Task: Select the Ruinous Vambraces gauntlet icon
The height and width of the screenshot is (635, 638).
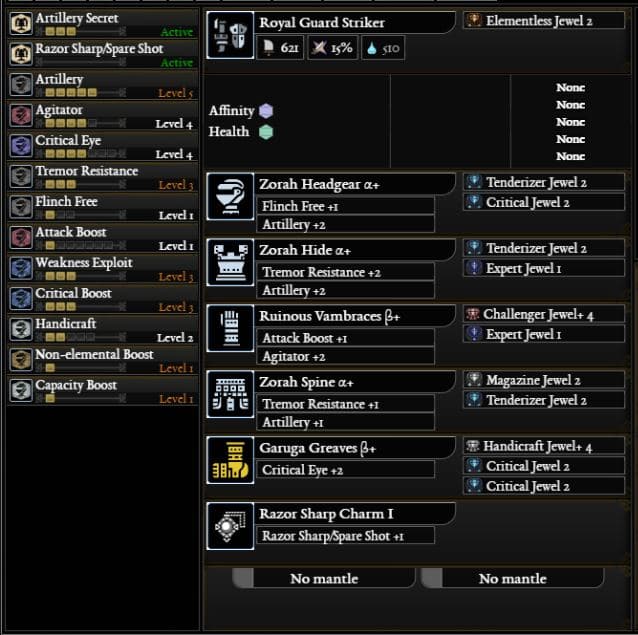Action: click(x=230, y=328)
